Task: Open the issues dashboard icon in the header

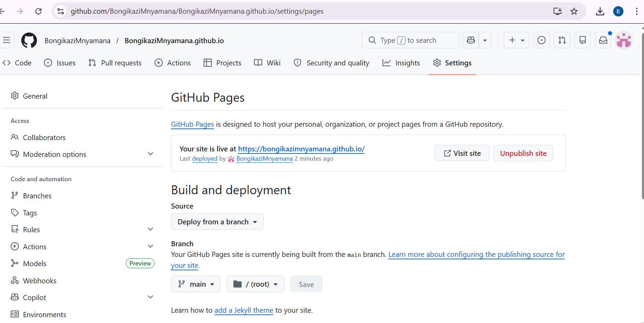Action: 541,40
